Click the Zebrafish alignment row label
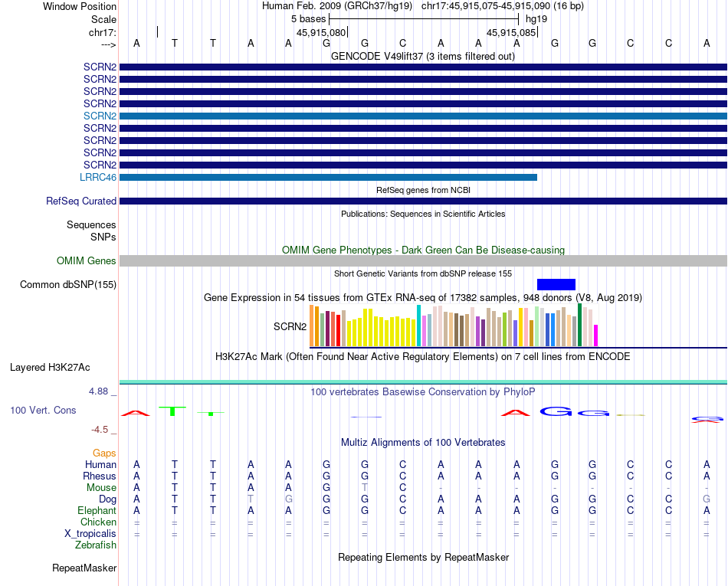 (x=96, y=545)
